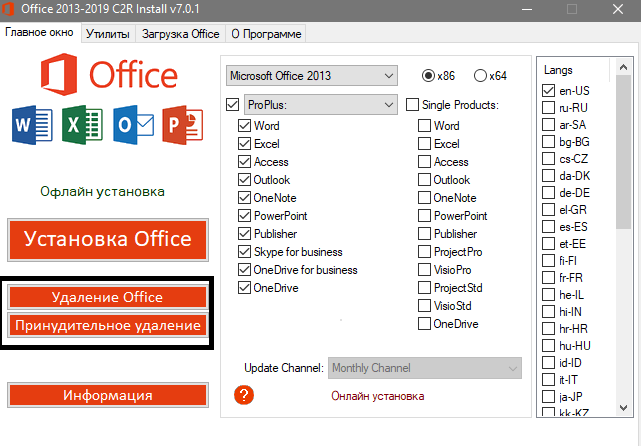
Task: Enable the fr-FR language checkbox
Action: 548,278
